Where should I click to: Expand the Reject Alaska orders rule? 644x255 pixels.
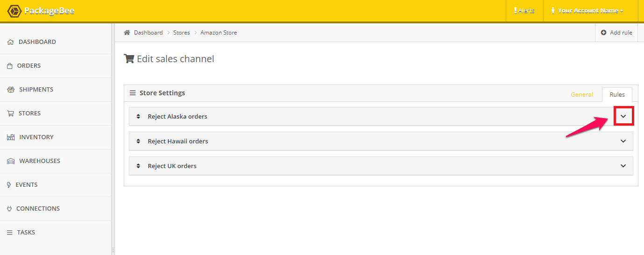(623, 116)
